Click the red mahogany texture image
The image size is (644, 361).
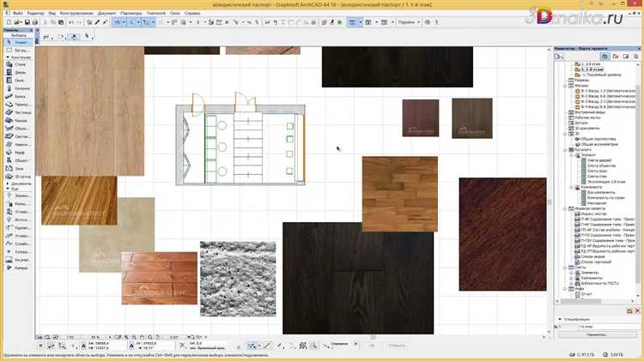coord(502,234)
